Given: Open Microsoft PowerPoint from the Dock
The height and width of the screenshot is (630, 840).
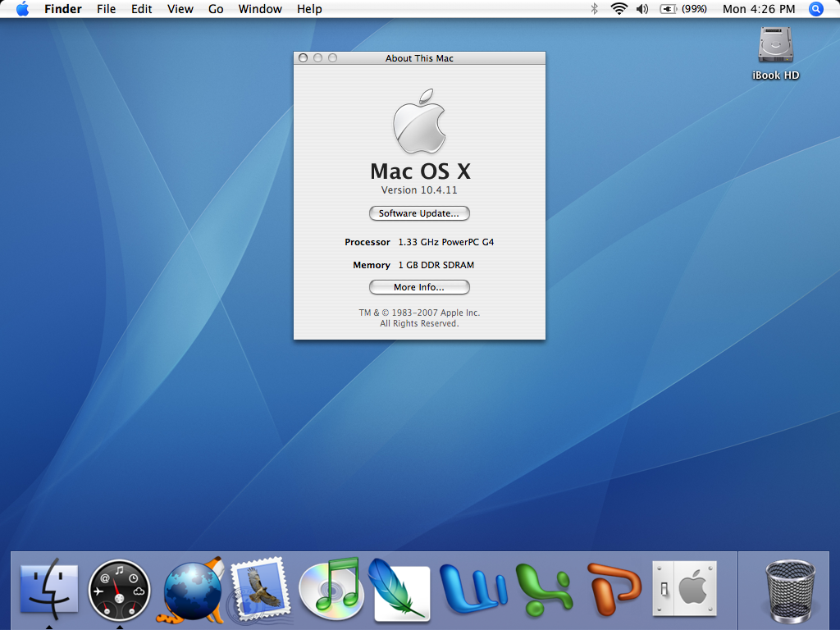Looking at the screenshot, I should point(614,589).
